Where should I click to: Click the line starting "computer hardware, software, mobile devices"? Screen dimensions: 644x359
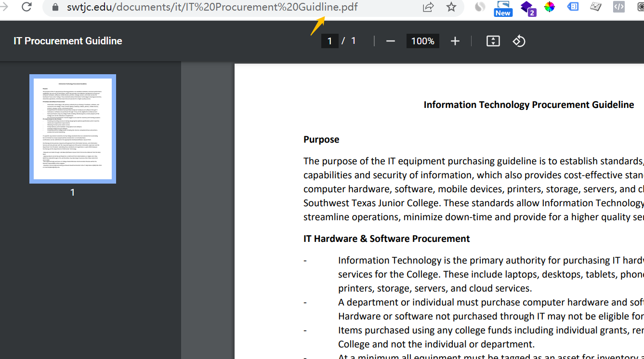tap(473, 189)
